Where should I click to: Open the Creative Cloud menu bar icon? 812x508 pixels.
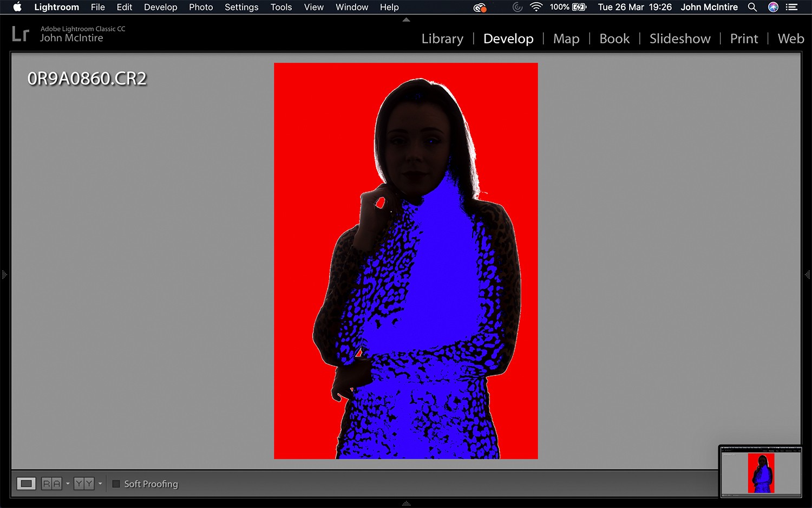(480, 7)
